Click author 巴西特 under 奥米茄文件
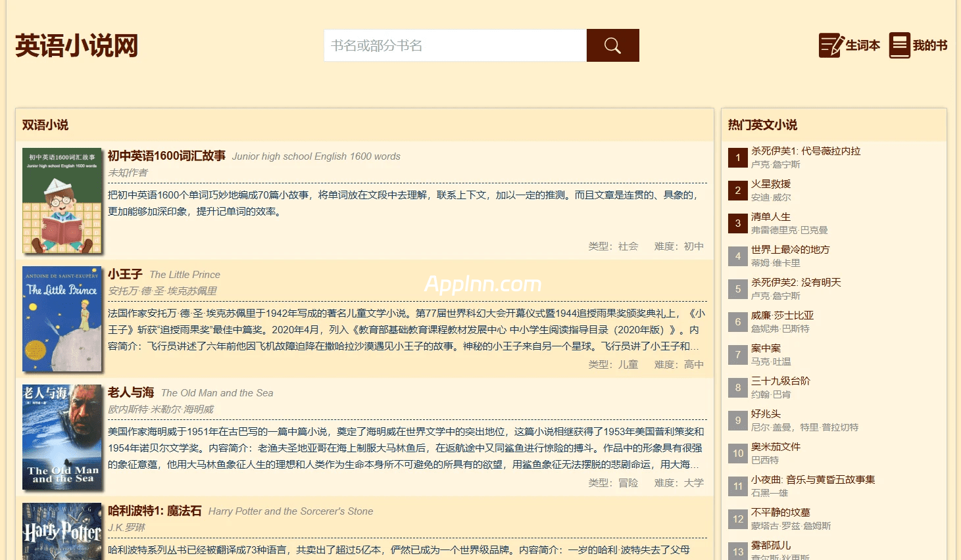The width and height of the screenshot is (961, 560). tap(765, 460)
